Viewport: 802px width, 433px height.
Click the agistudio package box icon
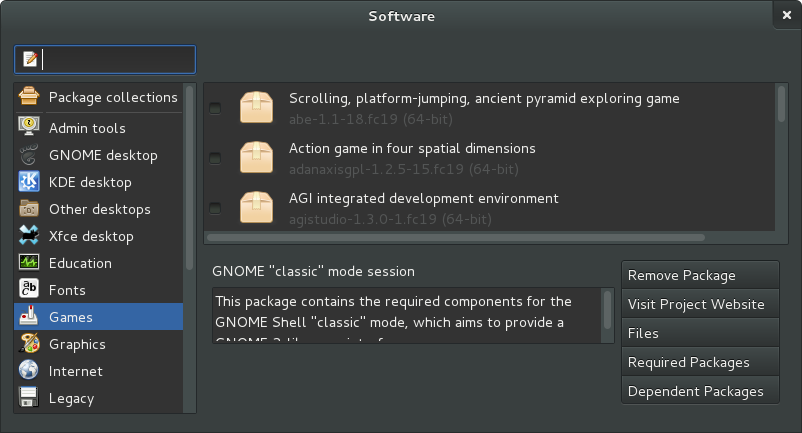pyautogui.click(x=256, y=208)
